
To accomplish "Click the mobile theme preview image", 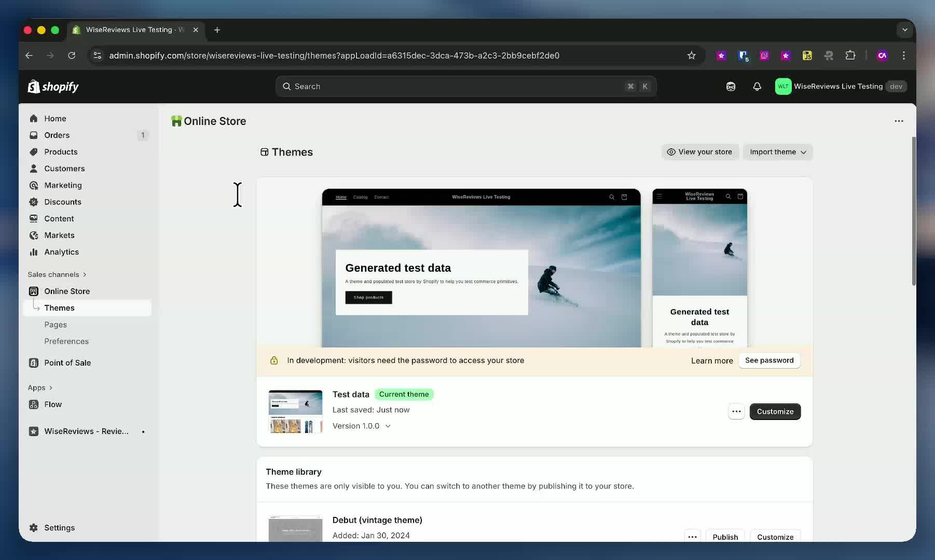I will pyautogui.click(x=699, y=268).
